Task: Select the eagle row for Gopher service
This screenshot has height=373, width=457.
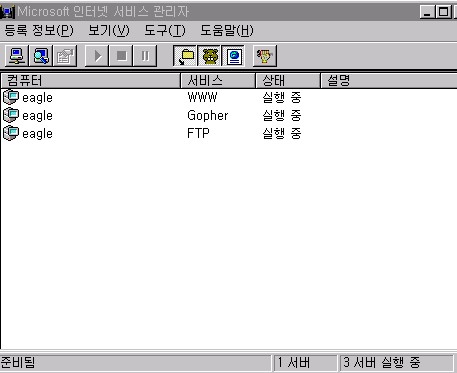Action: point(228,115)
